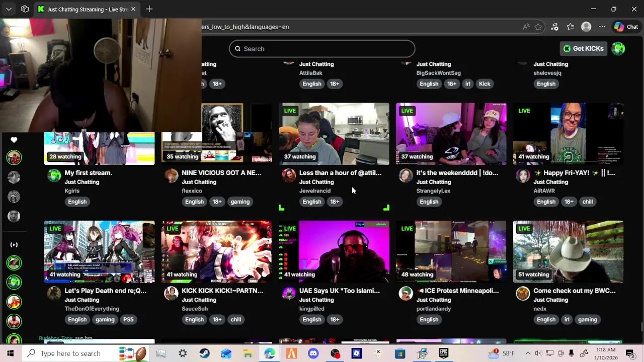This screenshot has height=362, width=644.
Task: Click the Following heart icon in sidebar
Action: pos(14,140)
